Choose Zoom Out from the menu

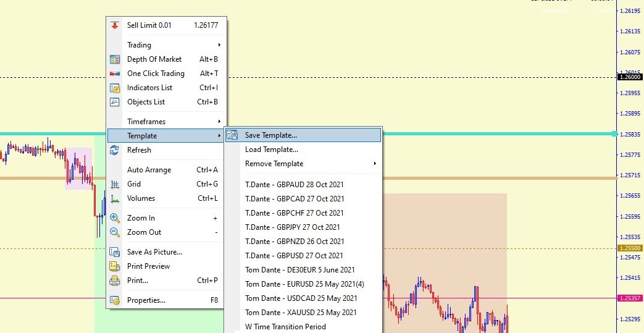(166, 232)
